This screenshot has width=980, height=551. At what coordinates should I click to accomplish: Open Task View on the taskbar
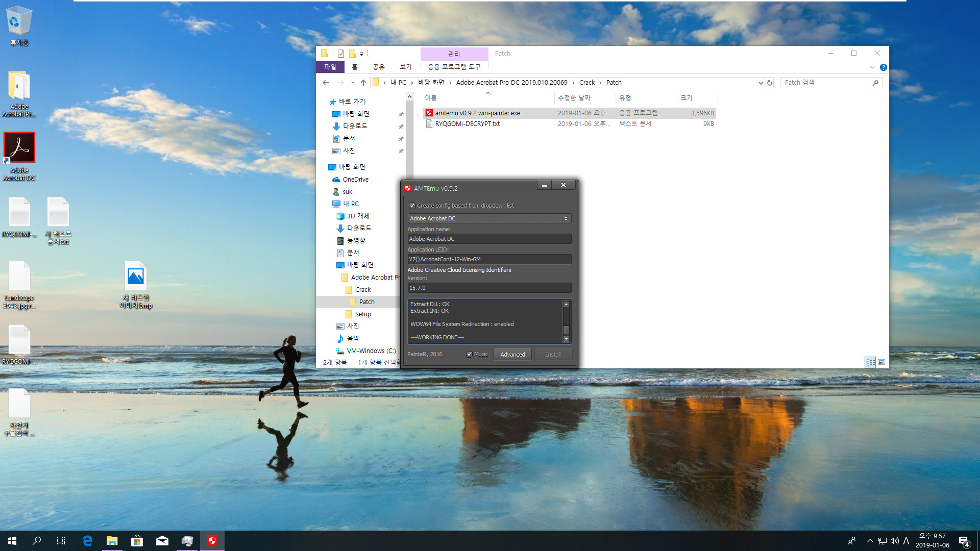pos(61,541)
